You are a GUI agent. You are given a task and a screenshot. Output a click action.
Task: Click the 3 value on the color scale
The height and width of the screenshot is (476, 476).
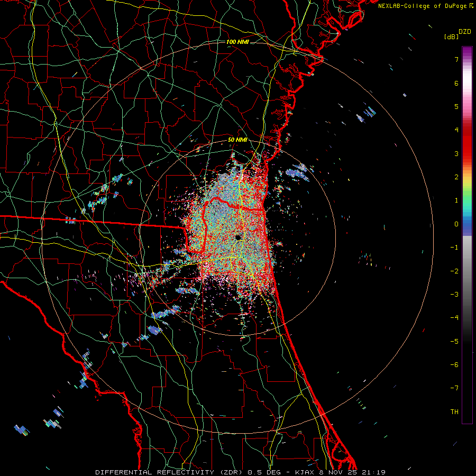pyautogui.click(x=456, y=153)
